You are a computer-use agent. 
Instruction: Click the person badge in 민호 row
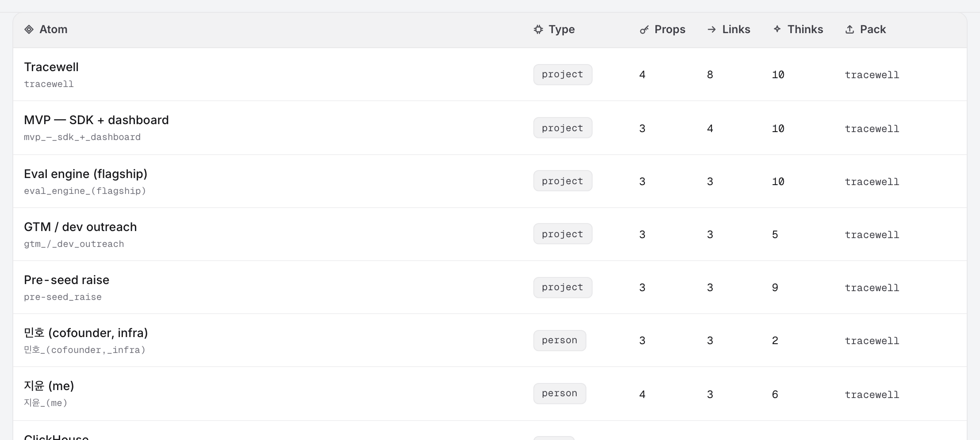click(x=559, y=341)
